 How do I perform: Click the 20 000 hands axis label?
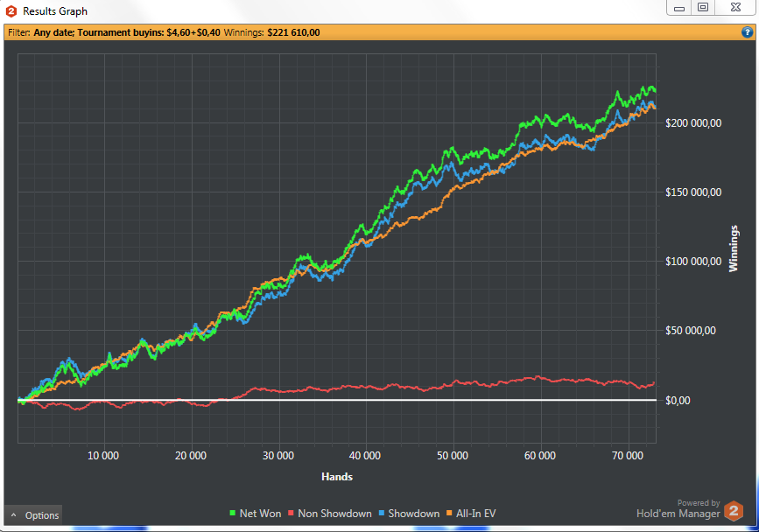[190, 456]
